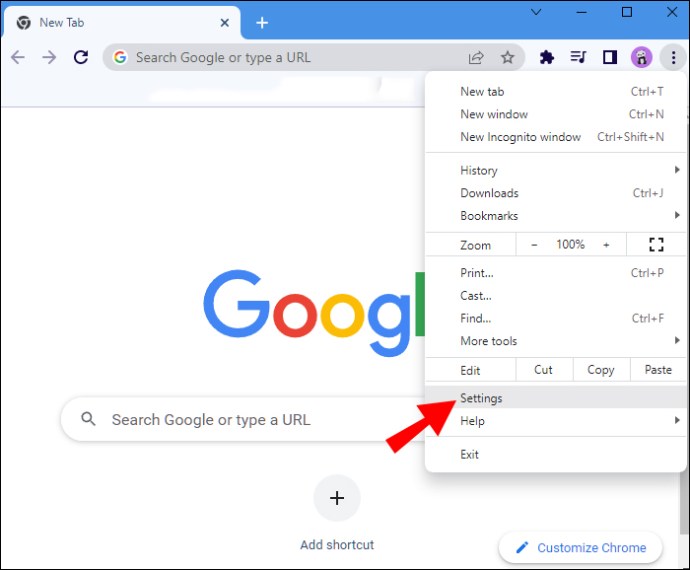Open Settings from the menu
The image size is (690, 570).
click(x=555, y=398)
